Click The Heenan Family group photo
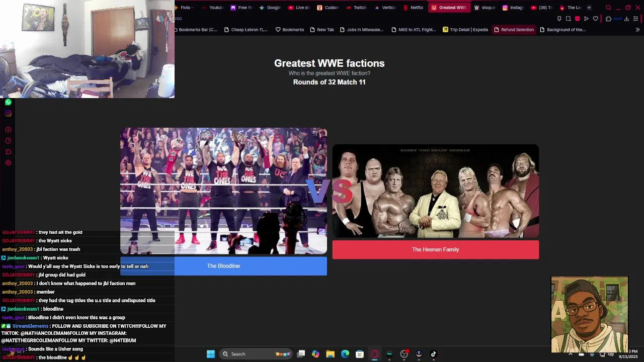 (436, 191)
